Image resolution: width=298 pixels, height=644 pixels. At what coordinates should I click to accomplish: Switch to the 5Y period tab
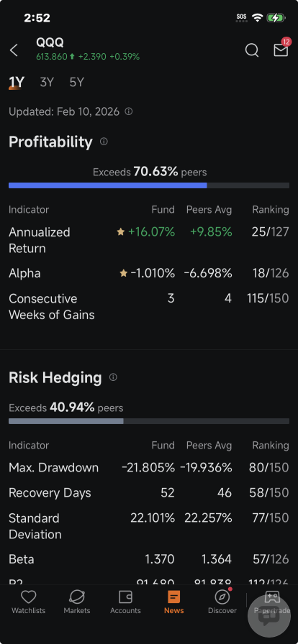pyautogui.click(x=76, y=83)
